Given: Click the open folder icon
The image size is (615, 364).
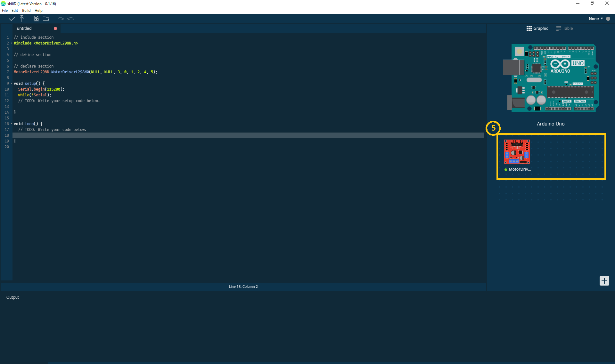Looking at the screenshot, I should 46,19.
